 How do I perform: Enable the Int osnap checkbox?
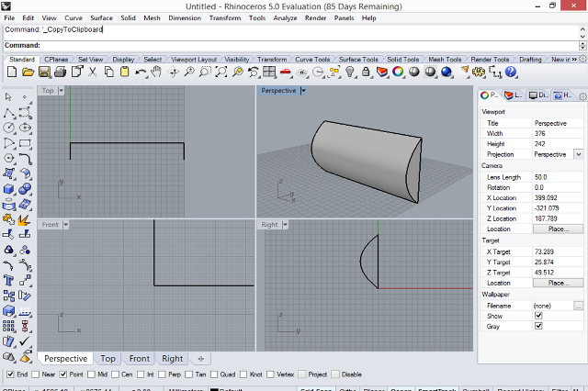pos(141,374)
